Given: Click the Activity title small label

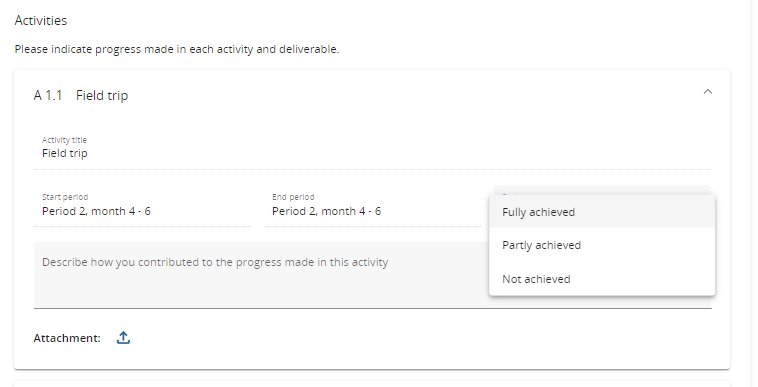Looking at the screenshot, I should 64,140.
